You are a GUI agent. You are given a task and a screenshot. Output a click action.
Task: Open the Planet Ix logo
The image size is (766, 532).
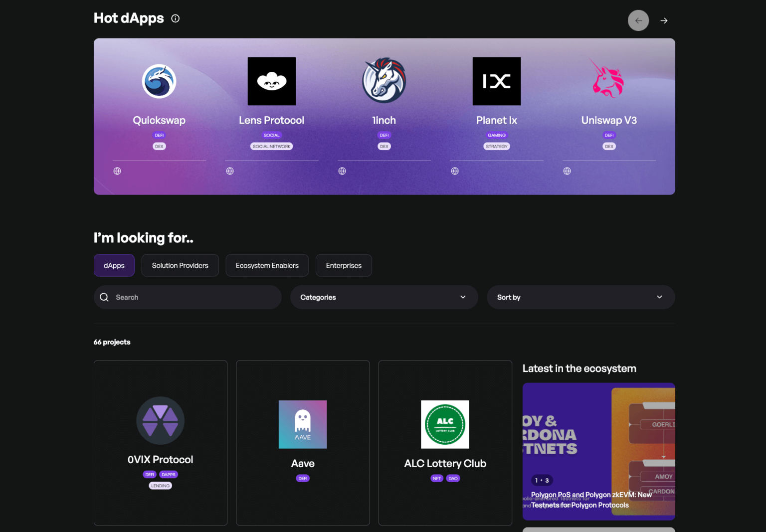pyautogui.click(x=496, y=81)
